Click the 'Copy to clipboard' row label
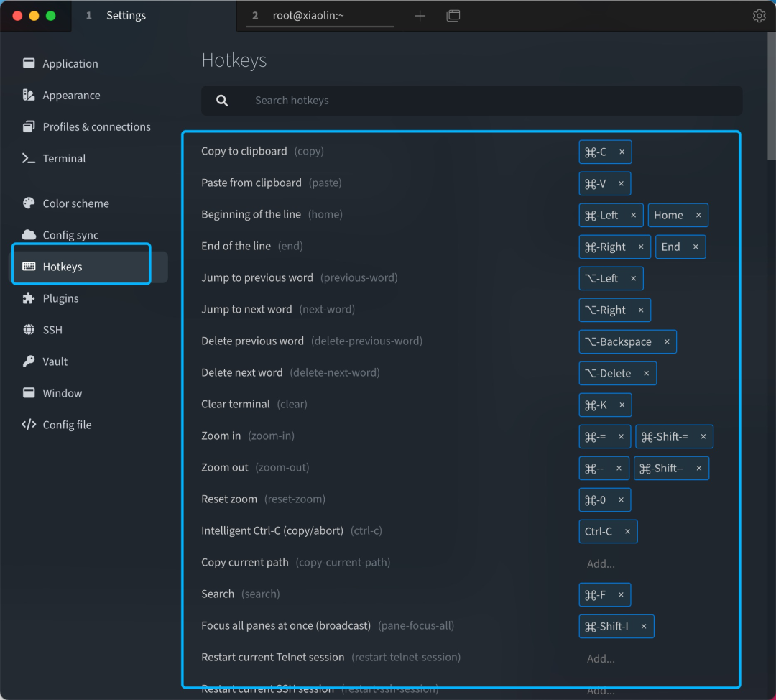 244,151
